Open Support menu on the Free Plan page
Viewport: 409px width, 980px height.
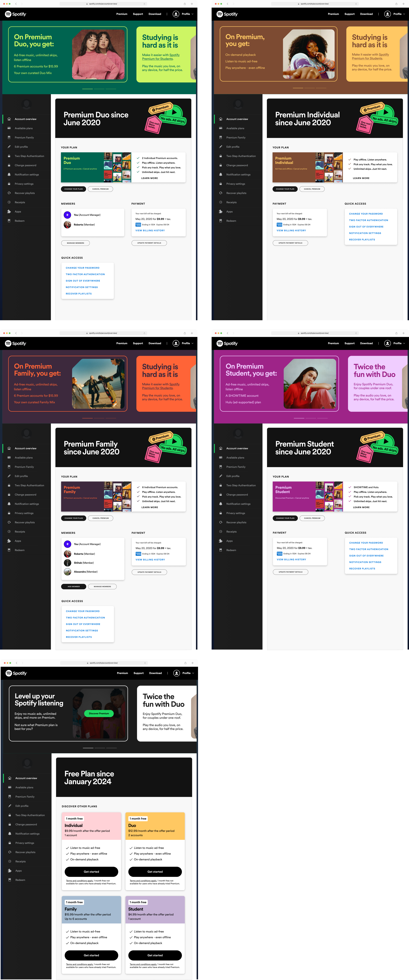(139, 673)
